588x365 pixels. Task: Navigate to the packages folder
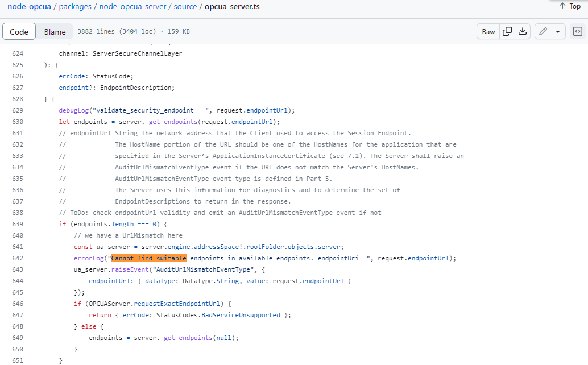[x=74, y=7]
